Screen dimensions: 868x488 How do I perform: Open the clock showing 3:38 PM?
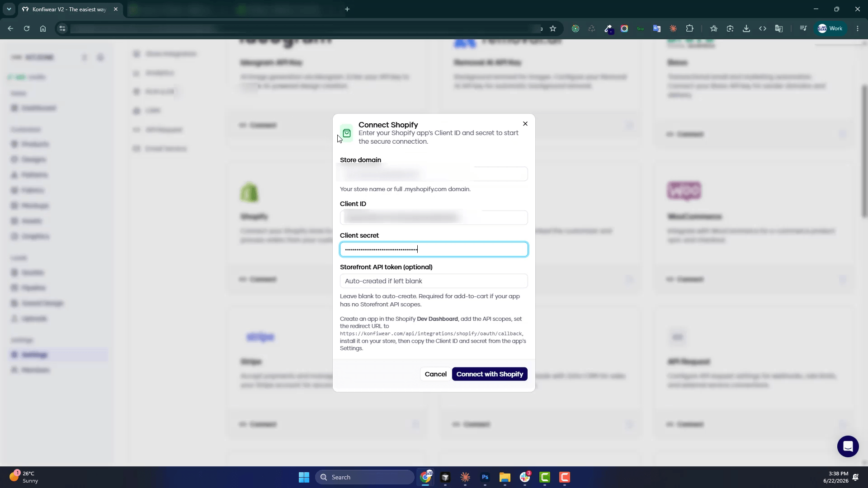click(835, 477)
